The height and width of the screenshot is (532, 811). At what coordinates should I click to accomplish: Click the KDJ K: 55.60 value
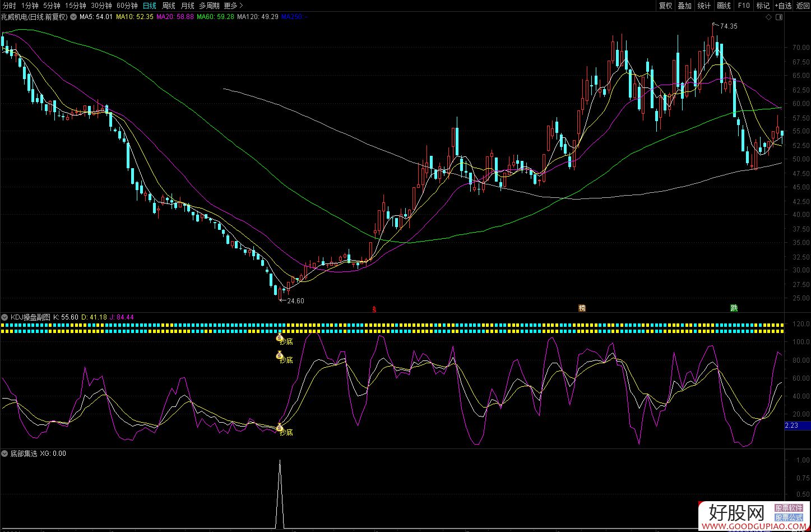[66, 317]
